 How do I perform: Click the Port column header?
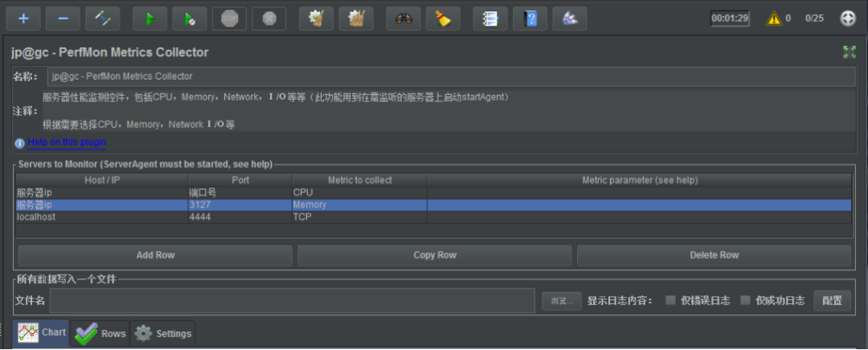(x=240, y=180)
